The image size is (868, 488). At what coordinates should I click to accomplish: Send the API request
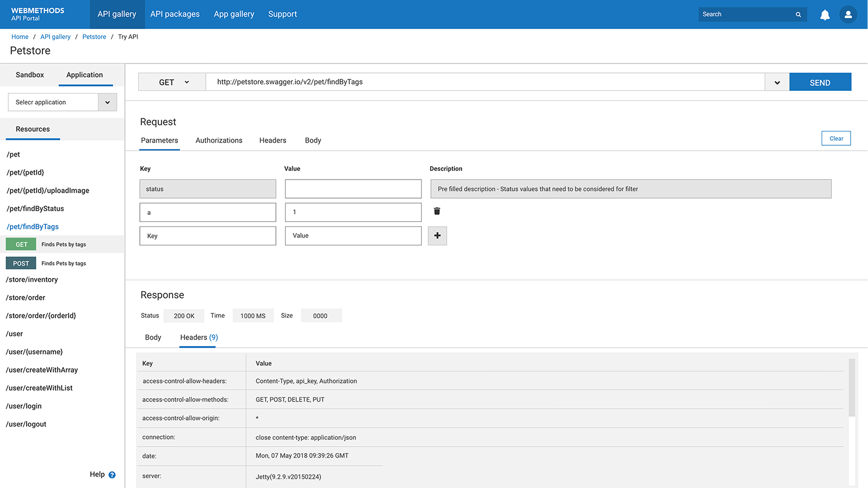[820, 82]
